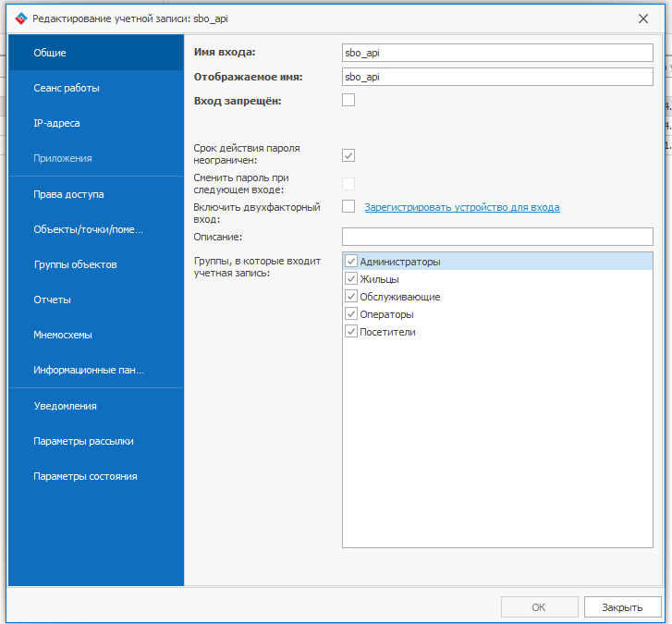Viewport: 672px width, 624px height.
Task: Open the 'Права доступа' section
Action: (68, 194)
